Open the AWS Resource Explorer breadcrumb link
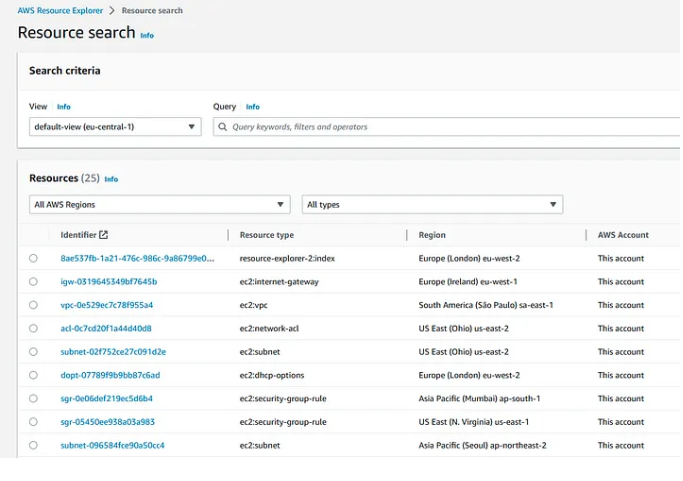The image size is (683, 481). [60, 10]
